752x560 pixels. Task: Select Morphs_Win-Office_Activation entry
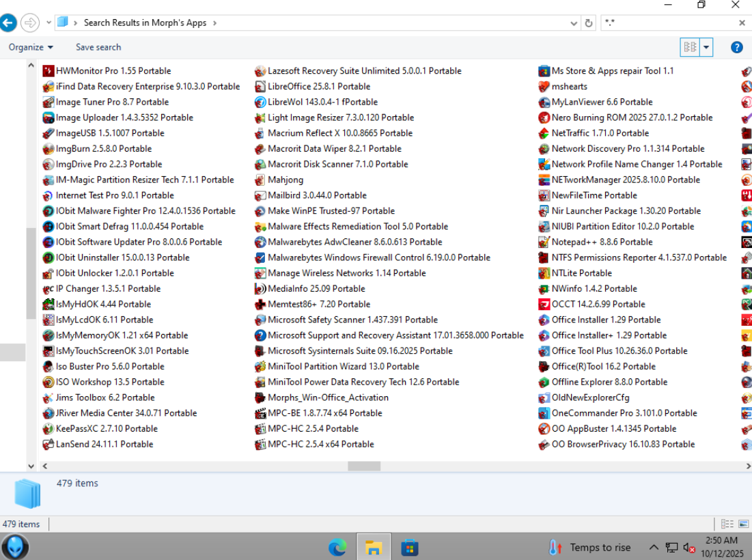[x=321, y=397]
